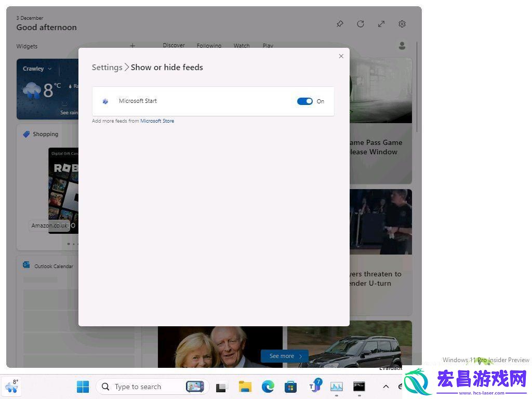
Task: Close the Show or hide feeds dialog
Action: 341,56
